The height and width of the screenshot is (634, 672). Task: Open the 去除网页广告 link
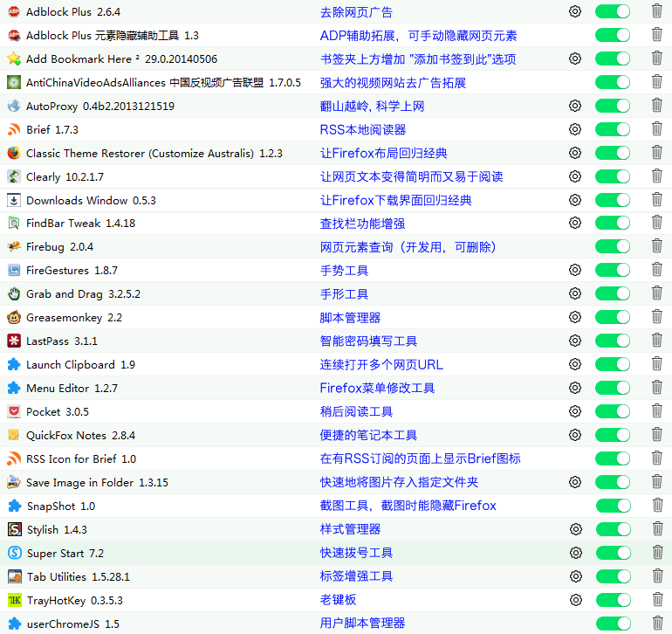pos(356,12)
